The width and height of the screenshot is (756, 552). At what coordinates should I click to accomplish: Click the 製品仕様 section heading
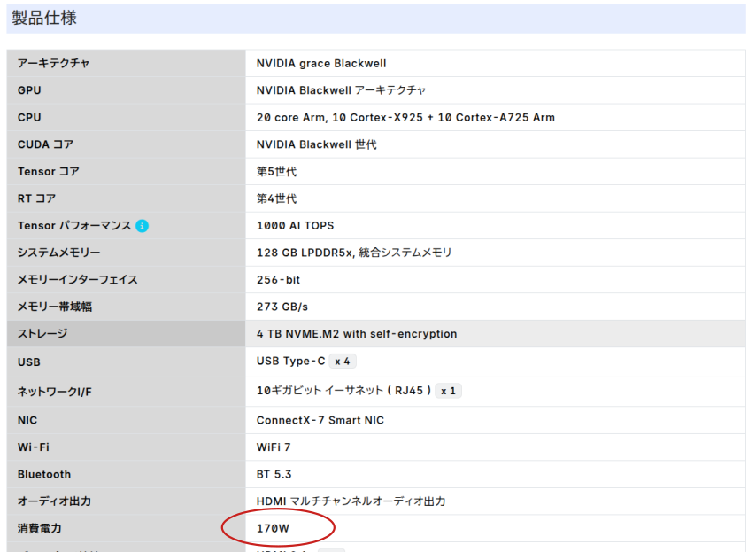click(x=44, y=18)
